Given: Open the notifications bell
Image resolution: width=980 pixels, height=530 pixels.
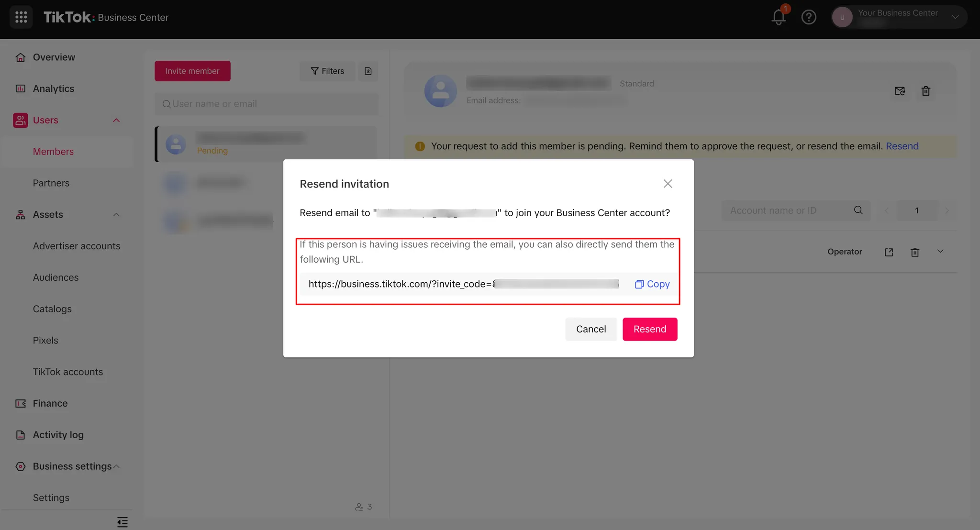Looking at the screenshot, I should click(x=779, y=17).
